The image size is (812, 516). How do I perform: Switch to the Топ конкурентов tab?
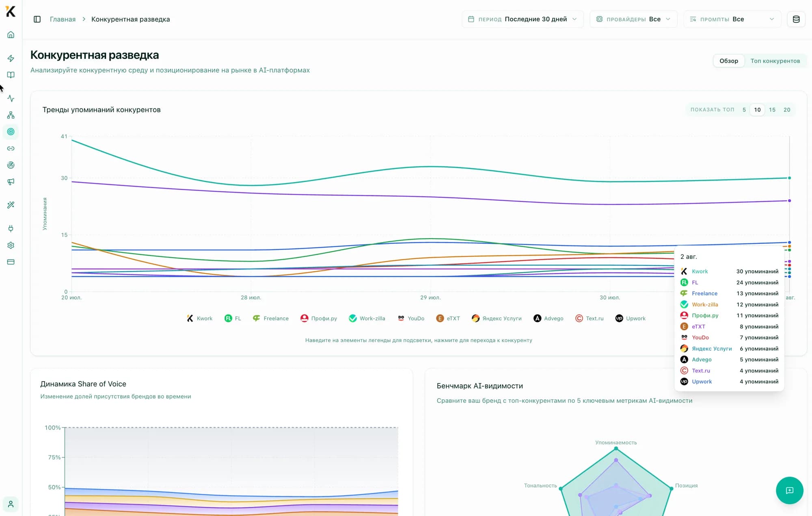click(775, 61)
